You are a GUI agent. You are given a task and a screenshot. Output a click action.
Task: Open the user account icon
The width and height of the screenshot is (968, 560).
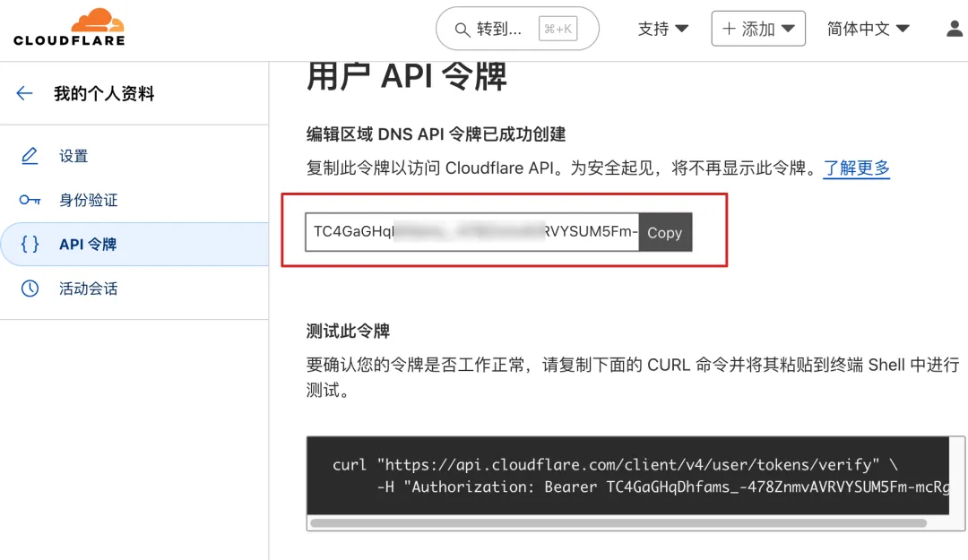click(x=955, y=29)
